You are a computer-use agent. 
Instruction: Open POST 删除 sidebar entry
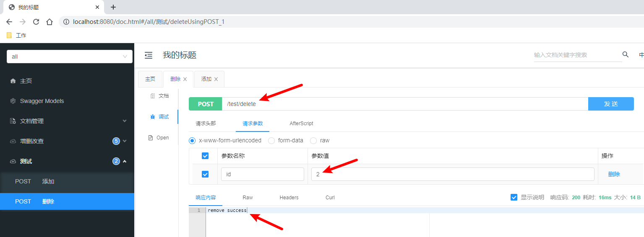coord(67,201)
